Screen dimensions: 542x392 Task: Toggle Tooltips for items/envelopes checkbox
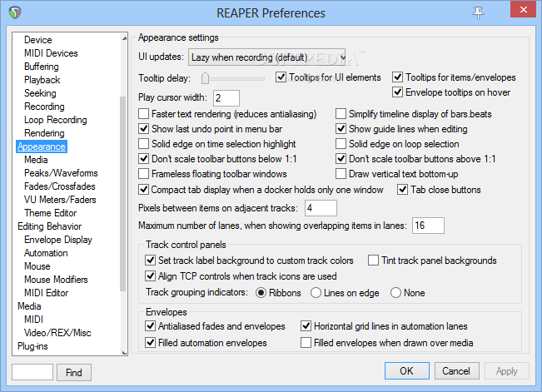[x=397, y=77]
